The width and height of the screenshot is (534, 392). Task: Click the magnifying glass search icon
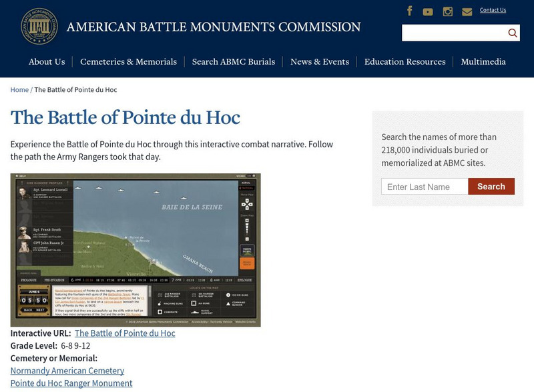(x=512, y=33)
